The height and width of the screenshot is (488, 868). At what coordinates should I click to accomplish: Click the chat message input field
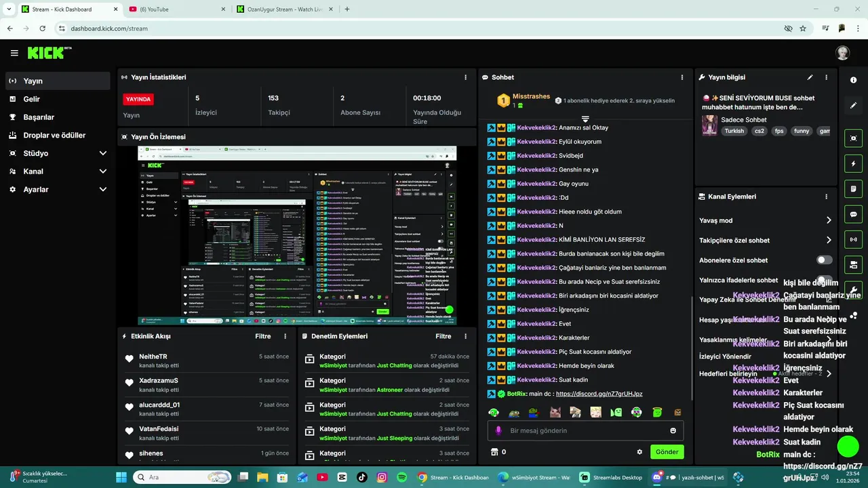tap(585, 430)
